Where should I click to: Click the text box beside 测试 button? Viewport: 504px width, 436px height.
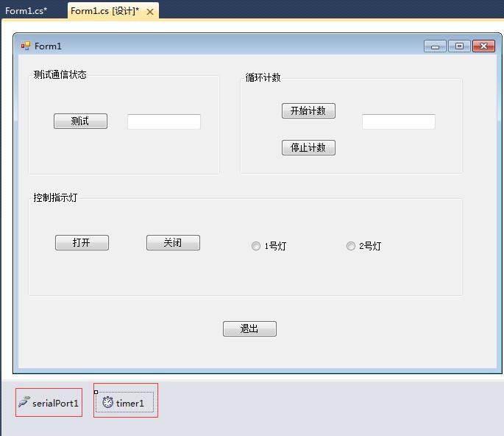click(164, 122)
